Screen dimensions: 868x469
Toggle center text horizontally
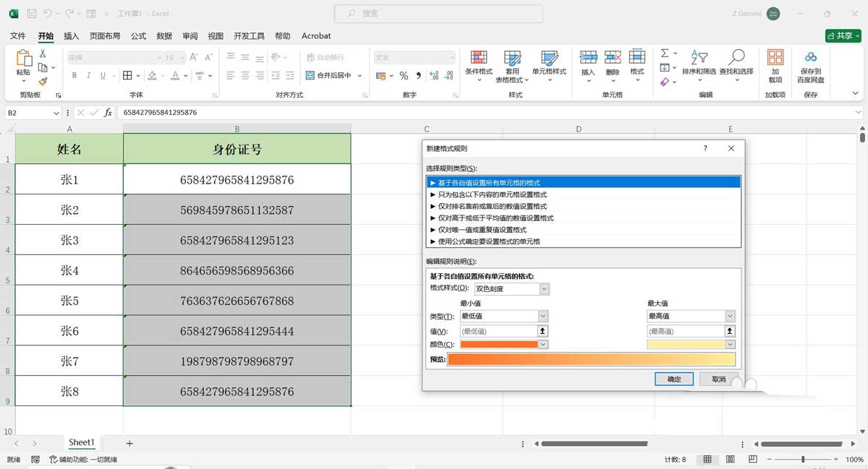coord(246,75)
